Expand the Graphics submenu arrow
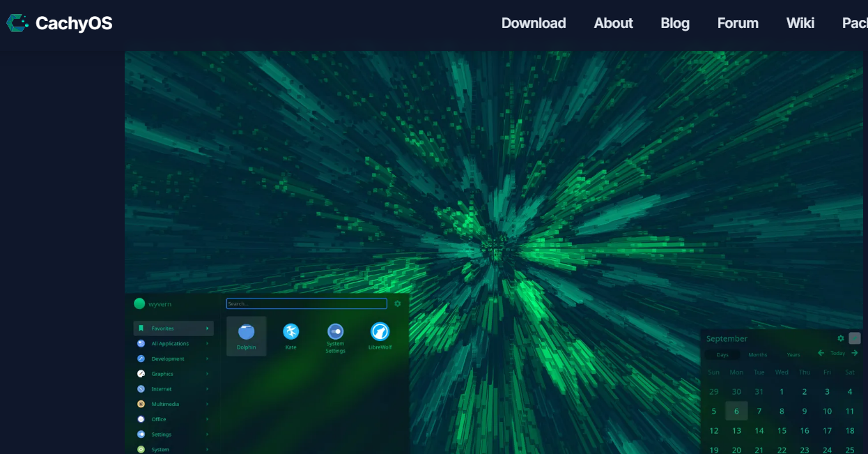The height and width of the screenshot is (454, 868). [207, 374]
